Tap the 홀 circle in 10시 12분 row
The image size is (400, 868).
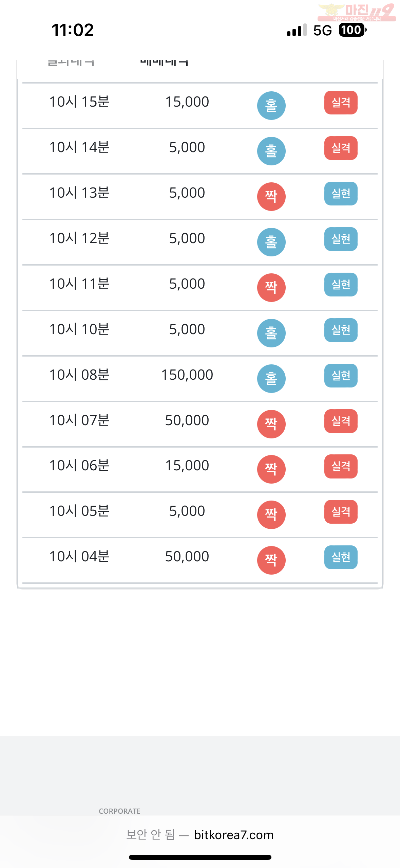click(x=271, y=242)
